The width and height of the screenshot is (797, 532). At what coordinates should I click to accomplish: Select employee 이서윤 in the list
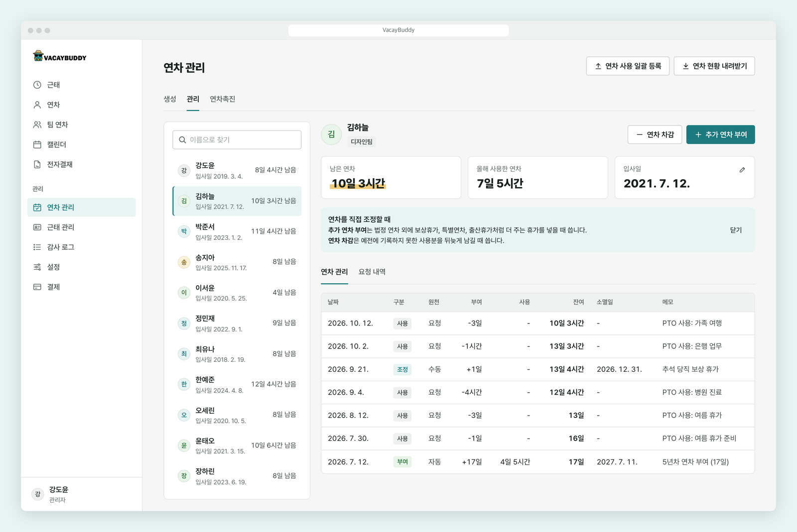(237, 293)
